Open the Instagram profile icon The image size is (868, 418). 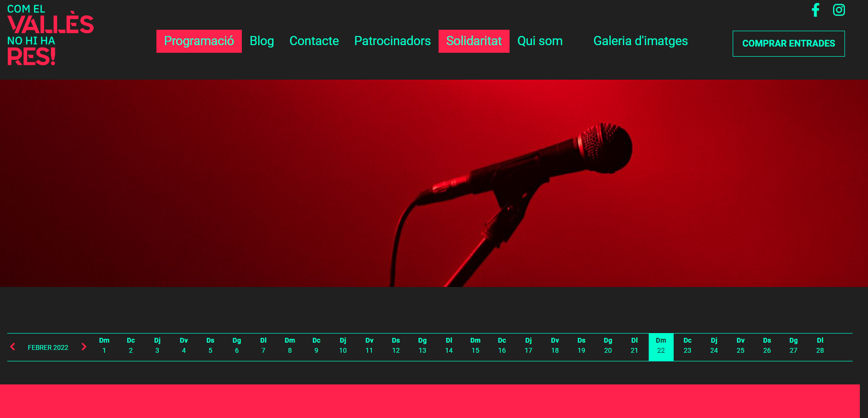(x=839, y=10)
